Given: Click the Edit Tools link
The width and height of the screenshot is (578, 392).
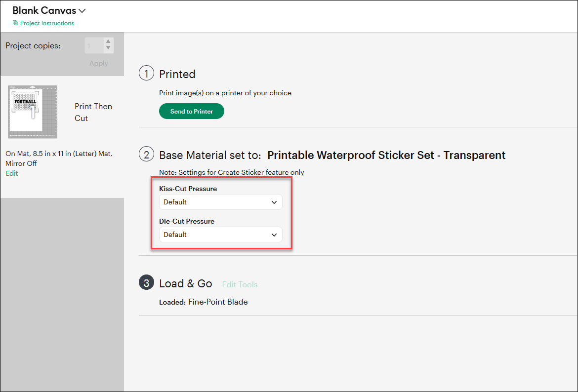Looking at the screenshot, I should pos(240,284).
